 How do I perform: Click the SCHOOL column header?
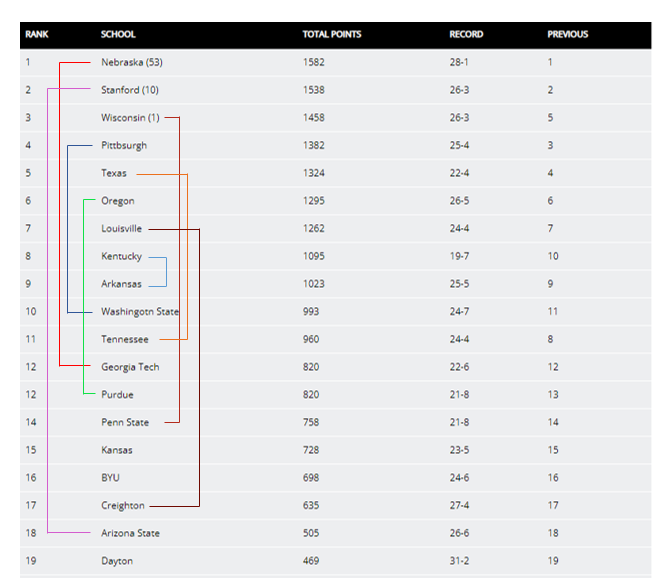click(118, 35)
